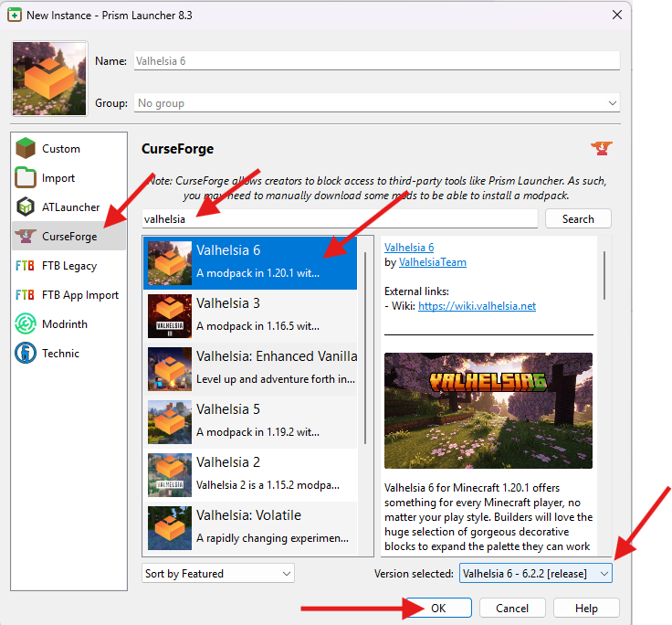
Task: Switch to the Modrinth page
Action: (x=68, y=323)
